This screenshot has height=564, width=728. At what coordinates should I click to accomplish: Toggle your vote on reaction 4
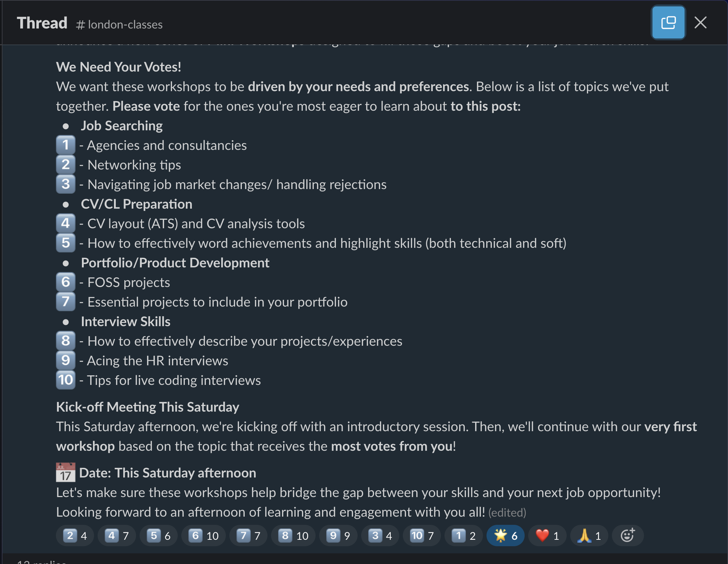click(116, 535)
